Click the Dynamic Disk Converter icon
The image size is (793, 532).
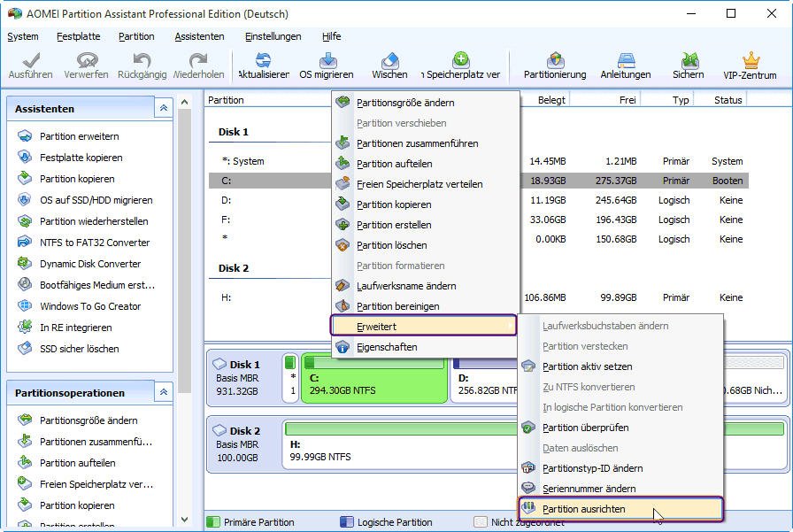pyautogui.click(x=25, y=264)
